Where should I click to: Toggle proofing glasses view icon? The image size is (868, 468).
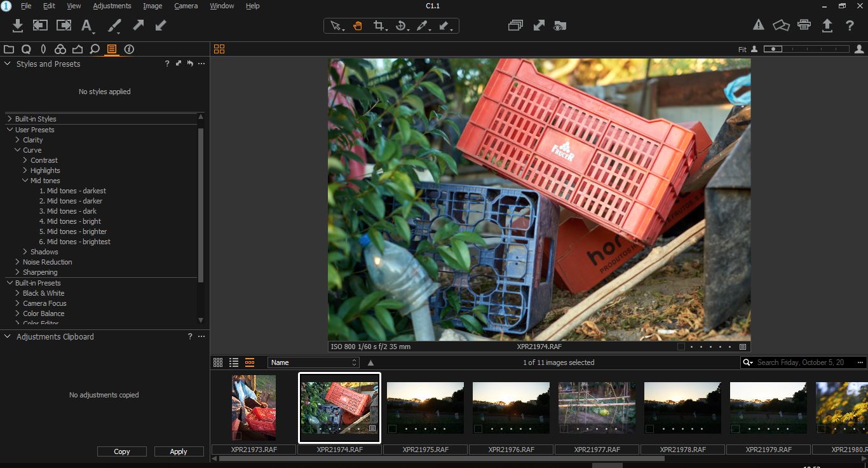click(x=559, y=26)
